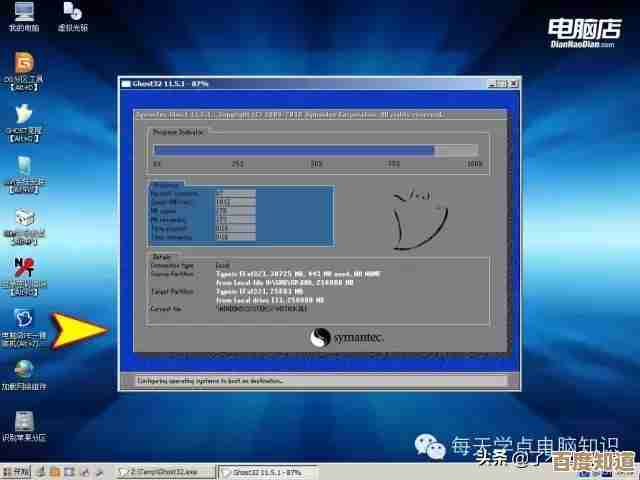Switch to Z:\Temp\Ghost32.exe taskbar item
The image size is (640, 480).
[165, 471]
